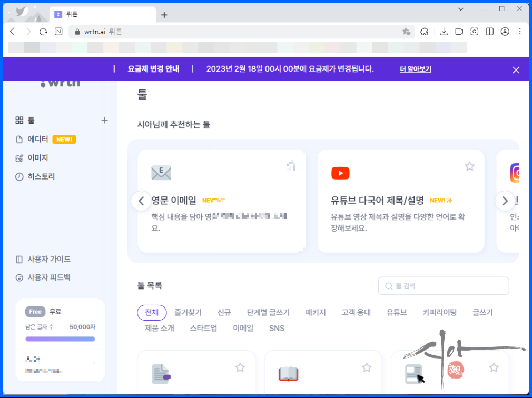
Task: Click the YouTube play icon on the card
Action: (x=340, y=173)
